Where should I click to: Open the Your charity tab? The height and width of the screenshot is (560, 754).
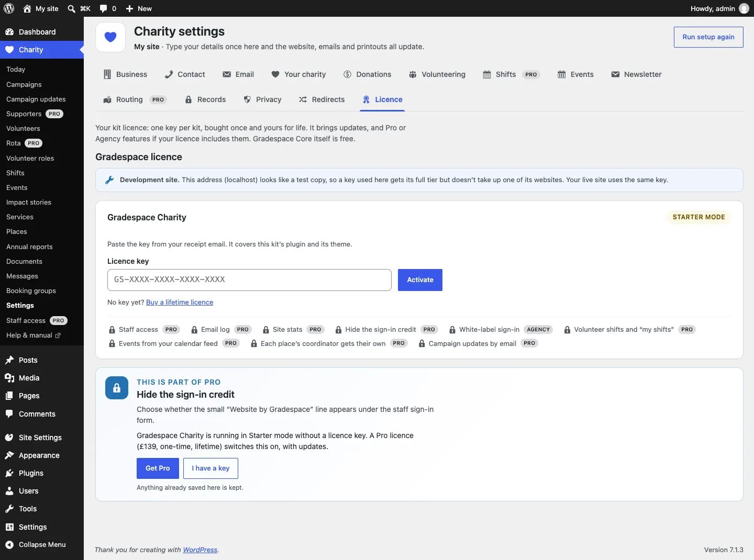point(298,74)
